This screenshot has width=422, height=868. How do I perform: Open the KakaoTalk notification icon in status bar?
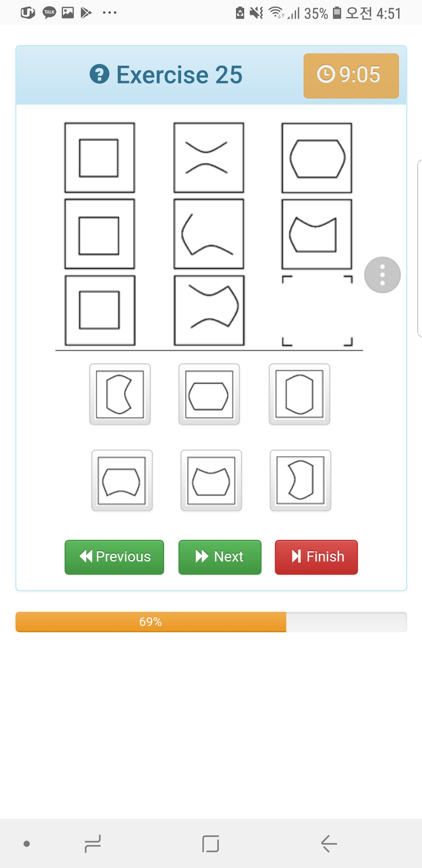[49, 13]
